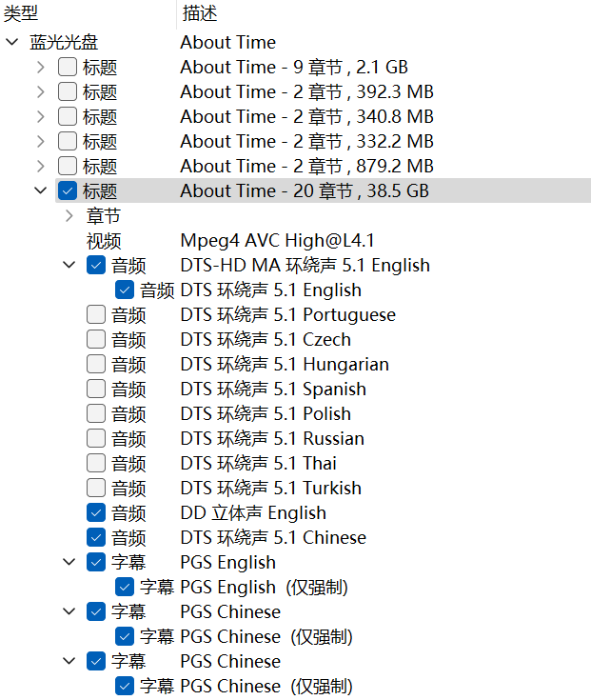Collapse the DTS-HD MA English audio node
Screen dimensions: 591x700
(69, 265)
